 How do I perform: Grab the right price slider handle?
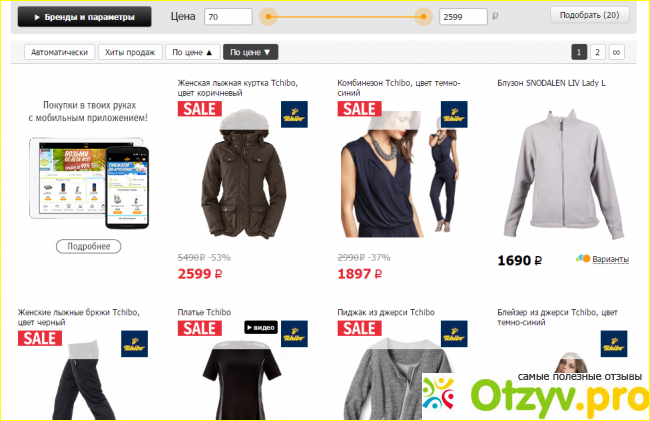(x=423, y=17)
